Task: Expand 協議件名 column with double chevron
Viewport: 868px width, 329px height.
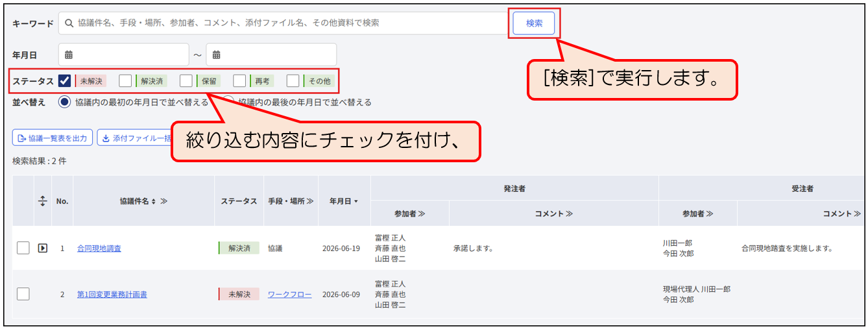Action: (x=164, y=201)
